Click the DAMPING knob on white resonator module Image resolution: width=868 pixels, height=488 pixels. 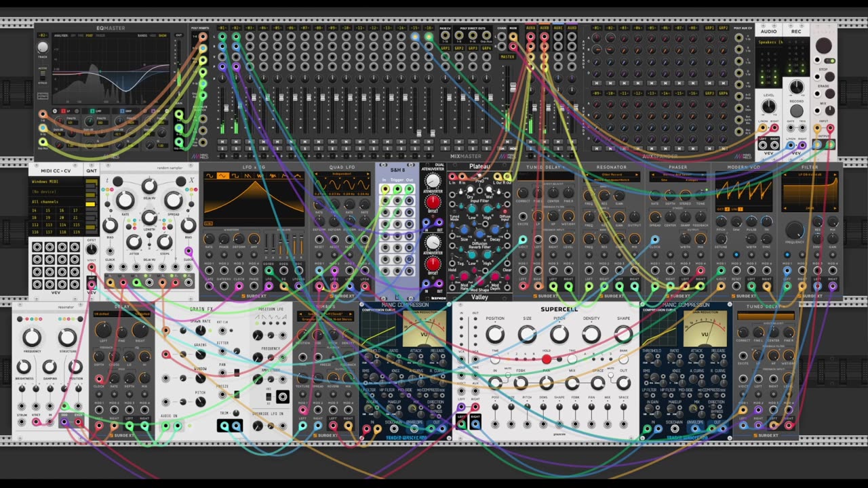[x=50, y=367]
